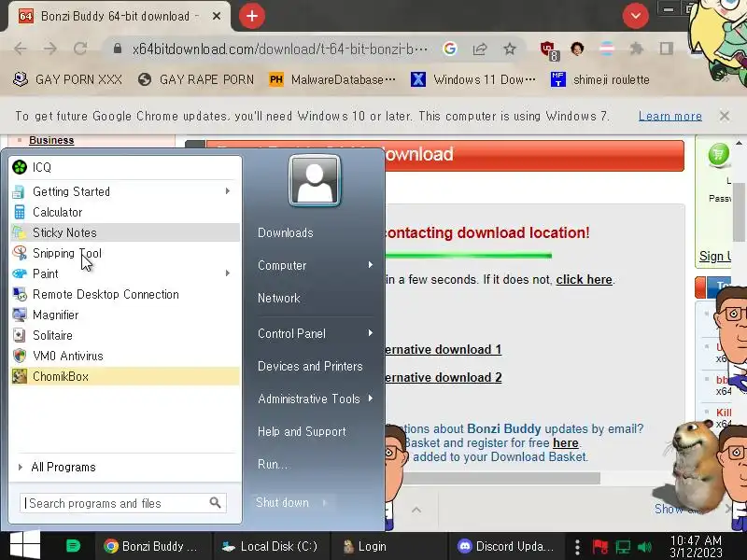Open Action Center red flag icon
This screenshot has width=747, height=560.
point(599,547)
